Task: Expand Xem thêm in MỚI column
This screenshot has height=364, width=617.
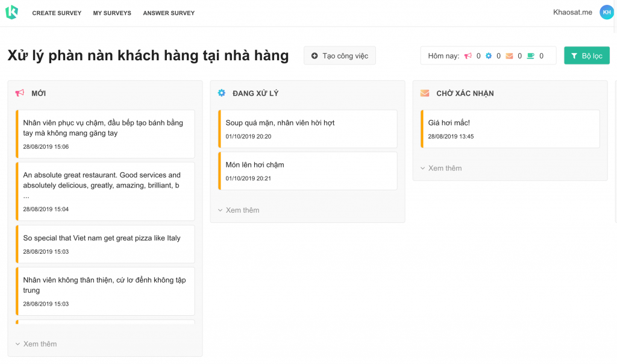Action: tap(36, 344)
